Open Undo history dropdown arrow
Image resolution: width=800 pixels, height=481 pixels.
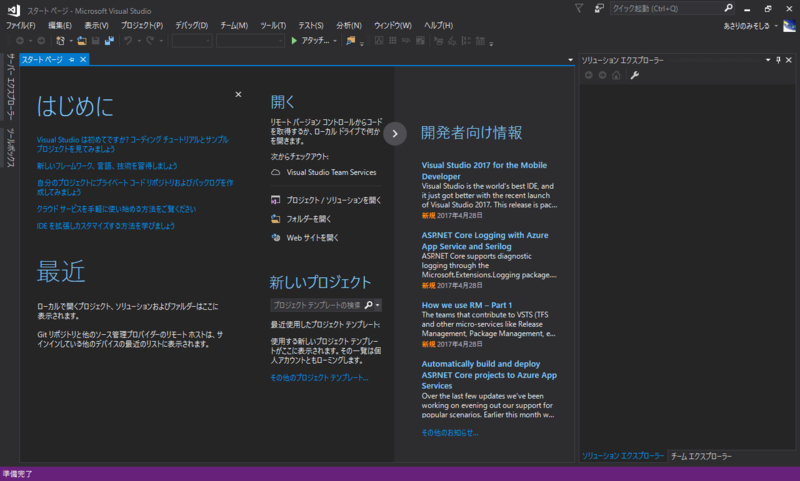tap(139, 40)
